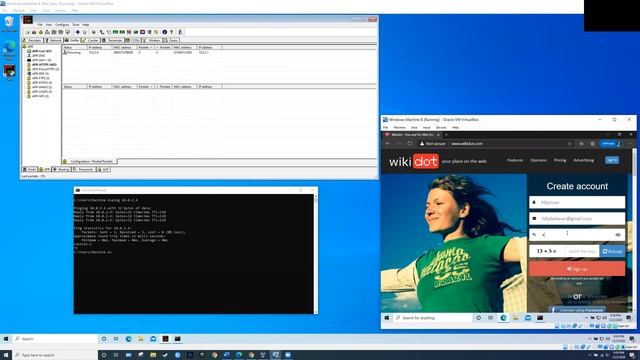
Task: Click Start button in outer VM taskbar
Action: (x=6, y=339)
